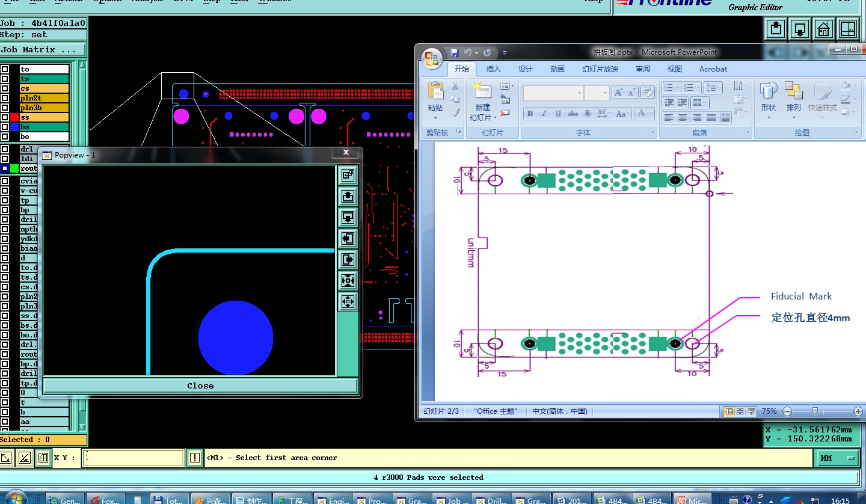Toggle visibility checkbox of layer 'rout'
Image resolution: width=866 pixels, height=504 pixels.
(5, 168)
